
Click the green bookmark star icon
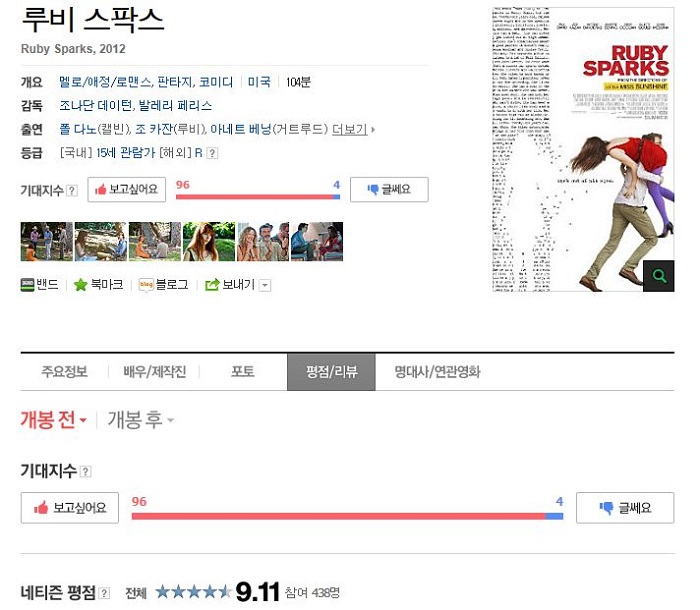point(80,285)
